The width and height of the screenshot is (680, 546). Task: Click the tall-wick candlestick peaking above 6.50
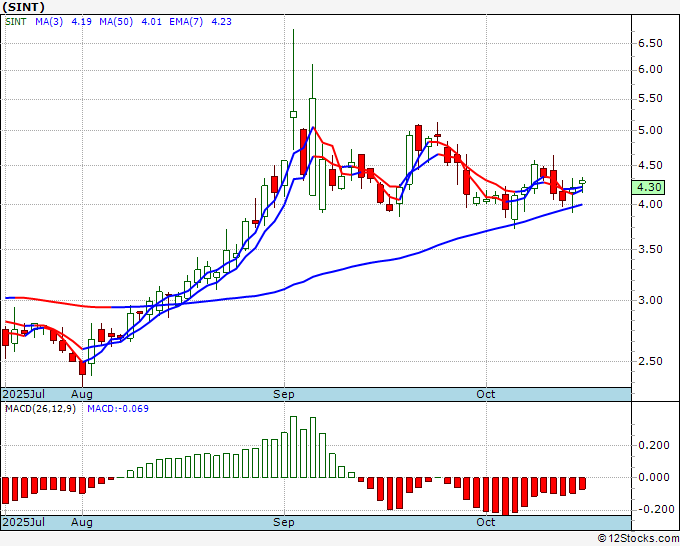pos(294,89)
